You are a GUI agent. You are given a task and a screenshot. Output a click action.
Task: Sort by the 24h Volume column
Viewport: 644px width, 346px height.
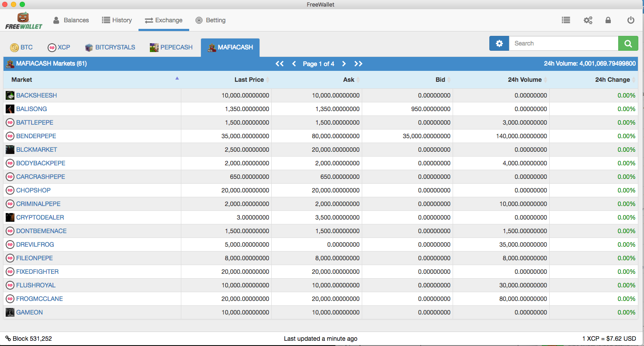(501, 80)
